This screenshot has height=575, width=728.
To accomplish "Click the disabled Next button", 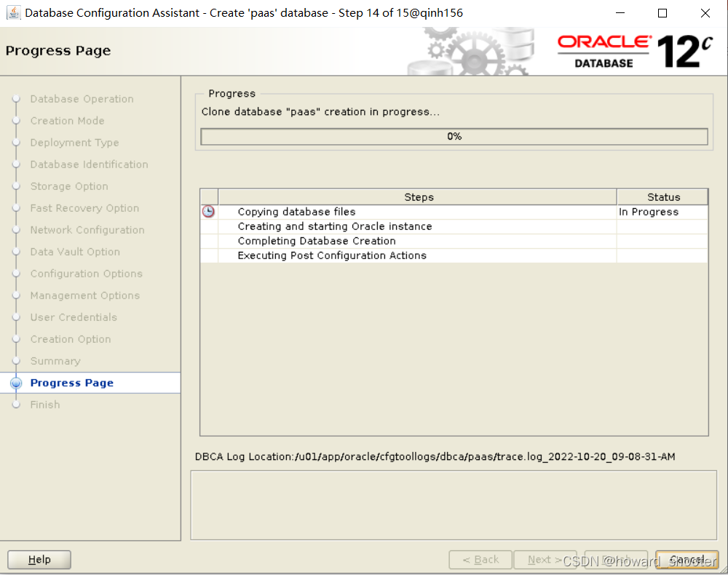I will [545, 559].
